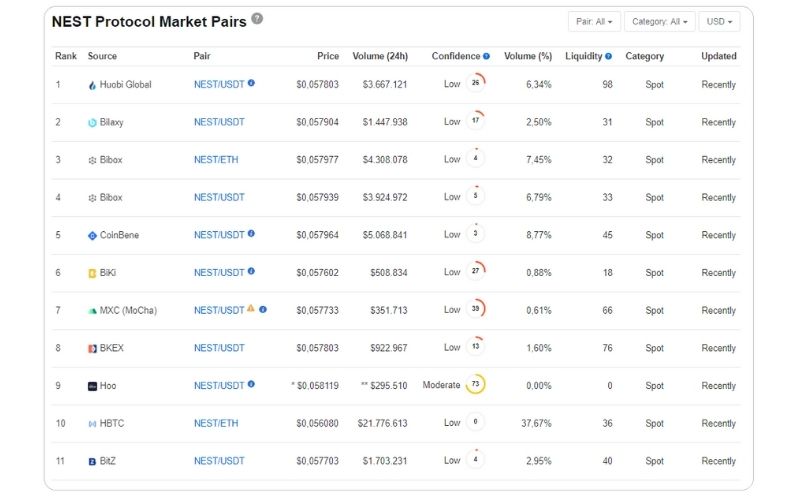Viewport: 800px width, 500px height.
Task: Click the Hoo exchange logo
Action: (x=92, y=386)
